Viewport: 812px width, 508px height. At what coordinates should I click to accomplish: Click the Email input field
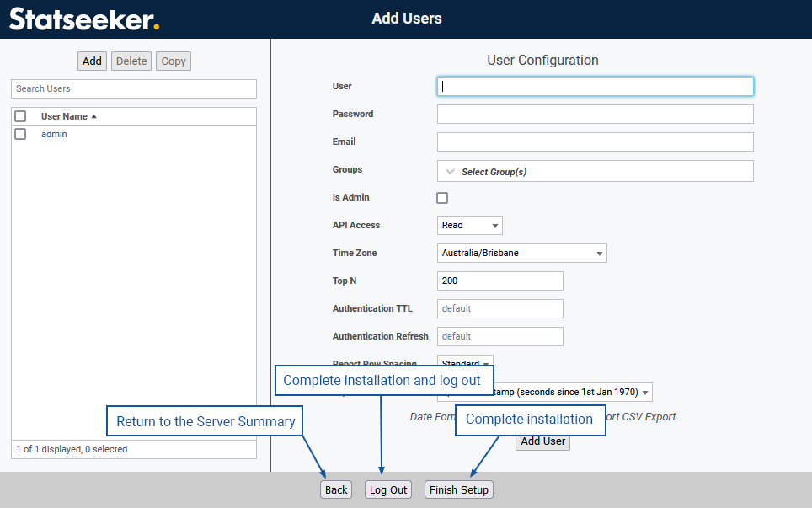(x=595, y=142)
